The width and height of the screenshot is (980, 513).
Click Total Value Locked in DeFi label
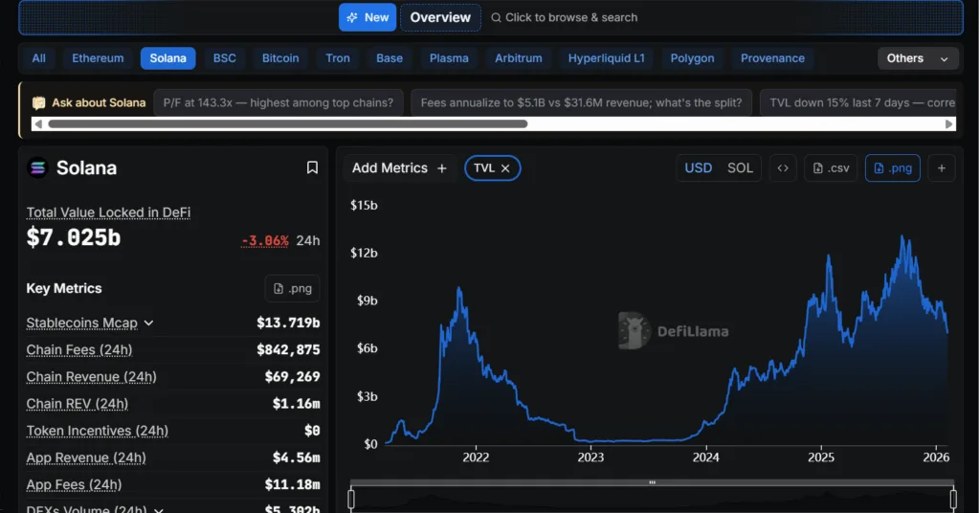tap(108, 212)
